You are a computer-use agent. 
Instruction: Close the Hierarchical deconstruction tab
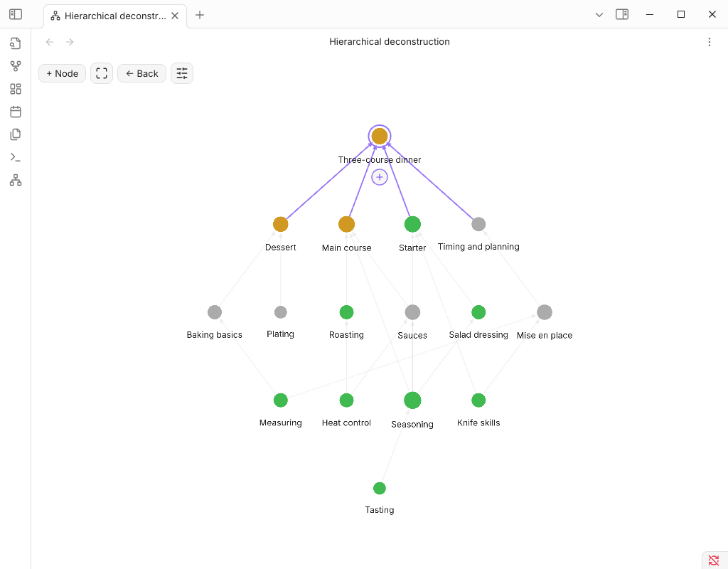pyautogui.click(x=175, y=16)
